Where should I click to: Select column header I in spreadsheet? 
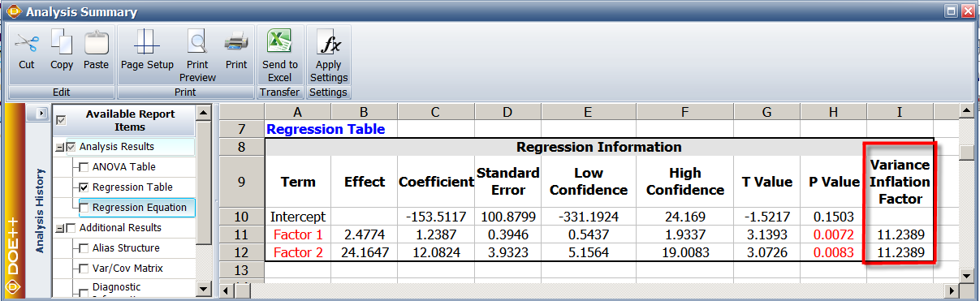pos(900,112)
